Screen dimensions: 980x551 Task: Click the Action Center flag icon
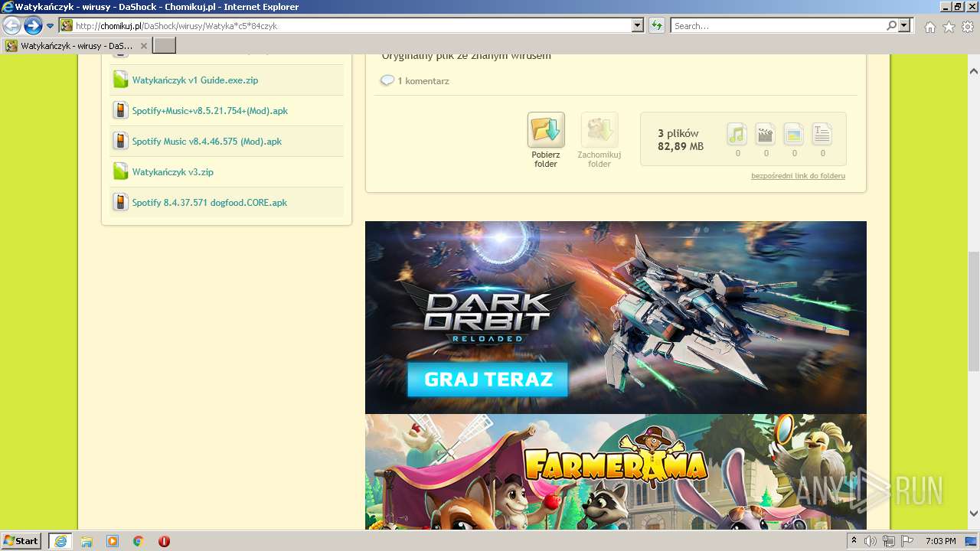pyautogui.click(x=907, y=541)
